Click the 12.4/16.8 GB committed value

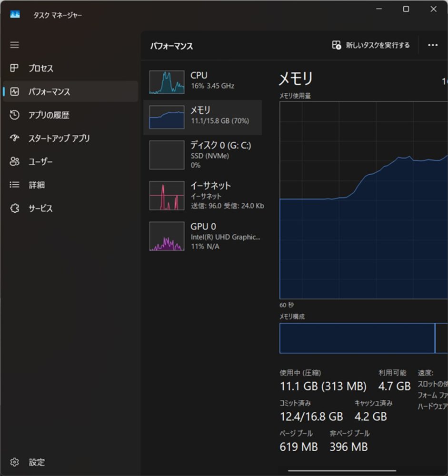[x=311, y=416]
